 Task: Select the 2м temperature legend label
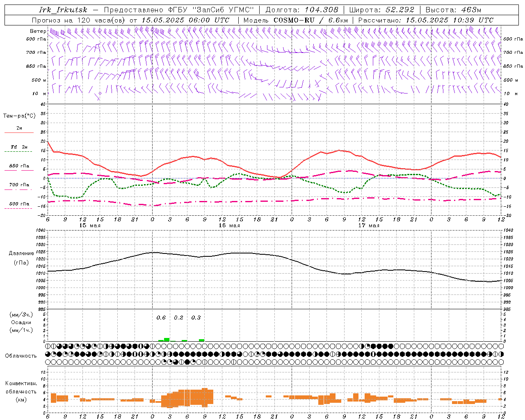19,128
